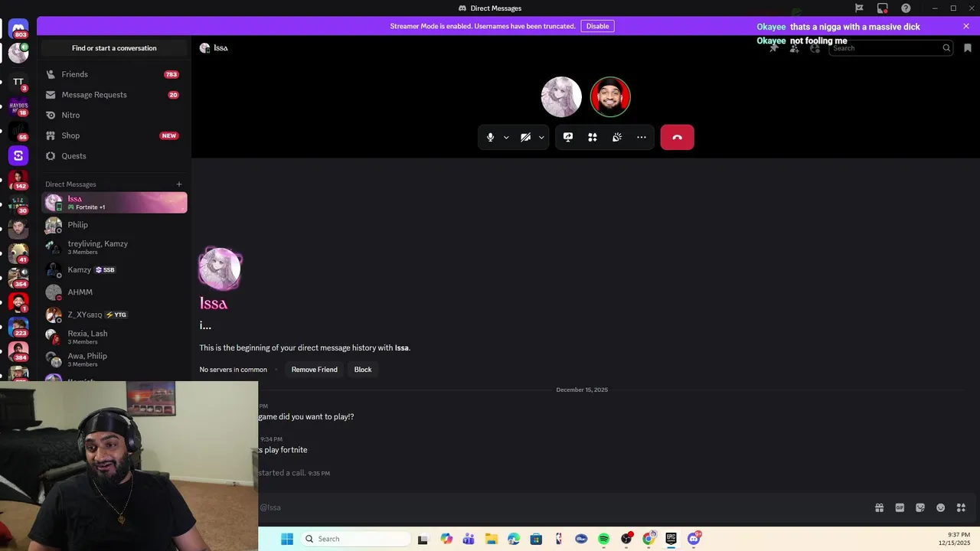Open the Quests page

tap(114, 156)
